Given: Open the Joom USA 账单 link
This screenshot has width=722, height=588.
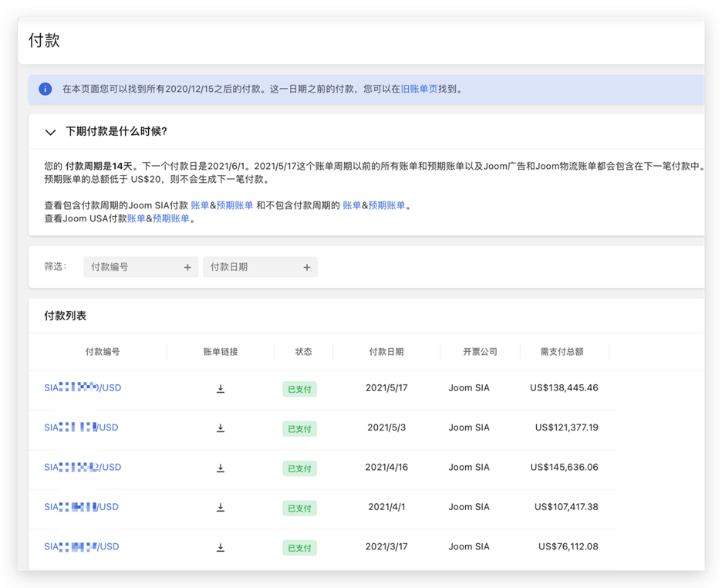Looking at the screenshot, I should pos(136,218).
